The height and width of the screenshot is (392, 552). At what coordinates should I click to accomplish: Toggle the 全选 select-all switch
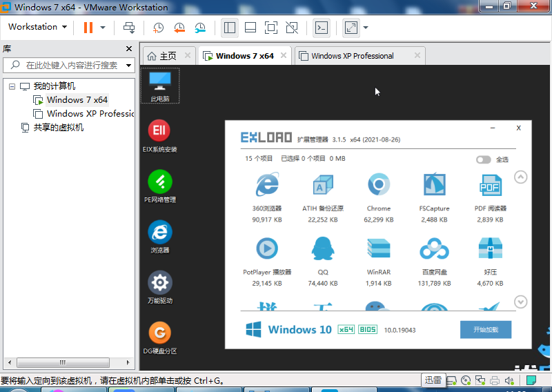pos(484,159)
